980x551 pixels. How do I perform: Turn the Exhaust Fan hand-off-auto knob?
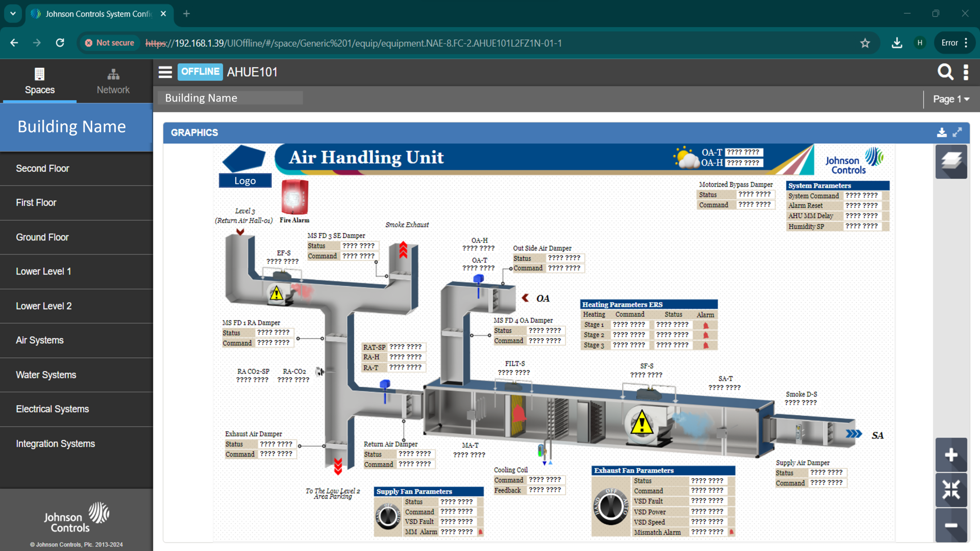point(610,506)
